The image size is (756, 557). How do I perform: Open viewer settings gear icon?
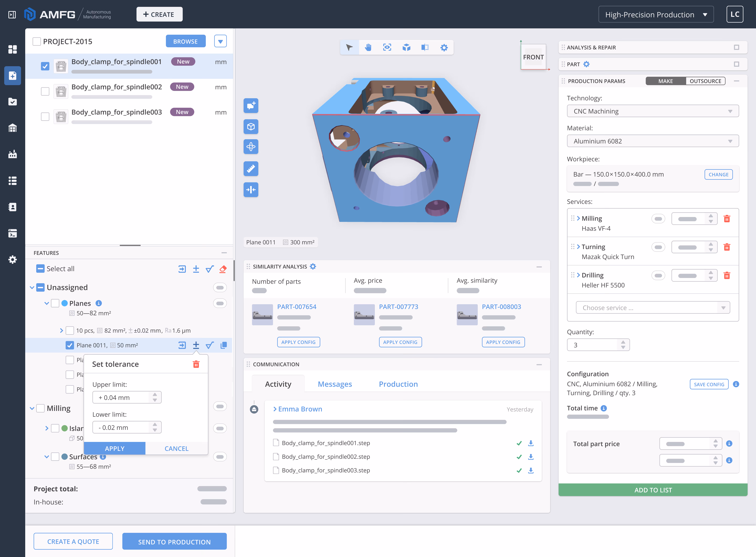tap(444, 48)
